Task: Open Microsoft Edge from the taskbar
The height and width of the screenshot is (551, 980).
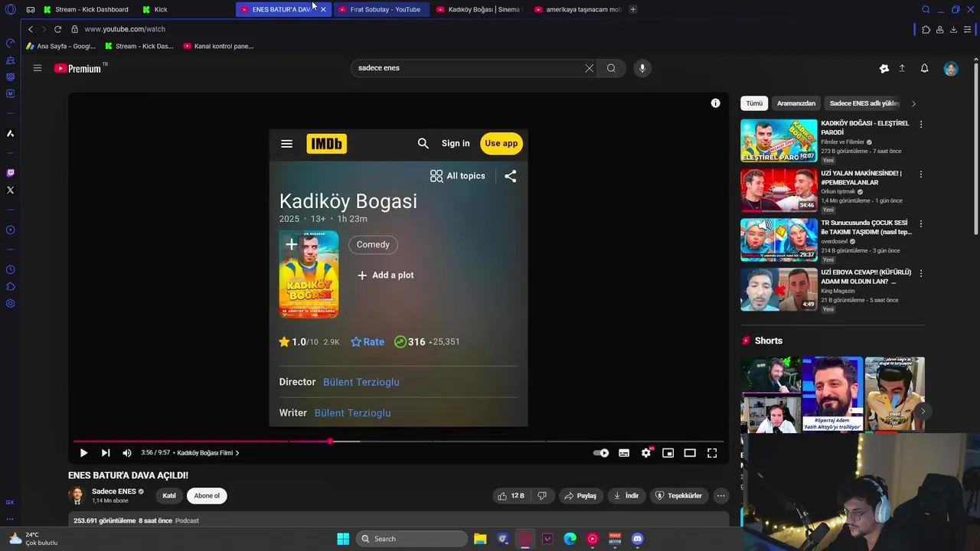Action: click(570, 539)
